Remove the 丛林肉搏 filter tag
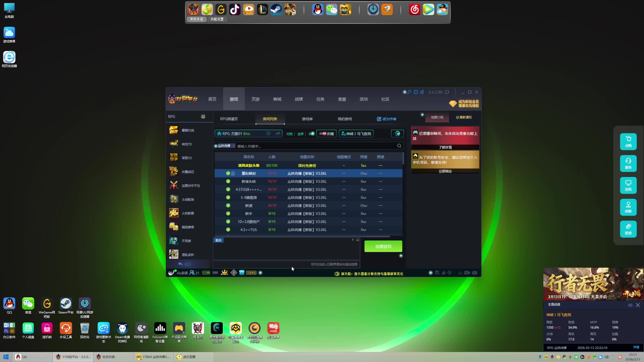This screenshot has height=362, width=644. (x=234, y=146)
